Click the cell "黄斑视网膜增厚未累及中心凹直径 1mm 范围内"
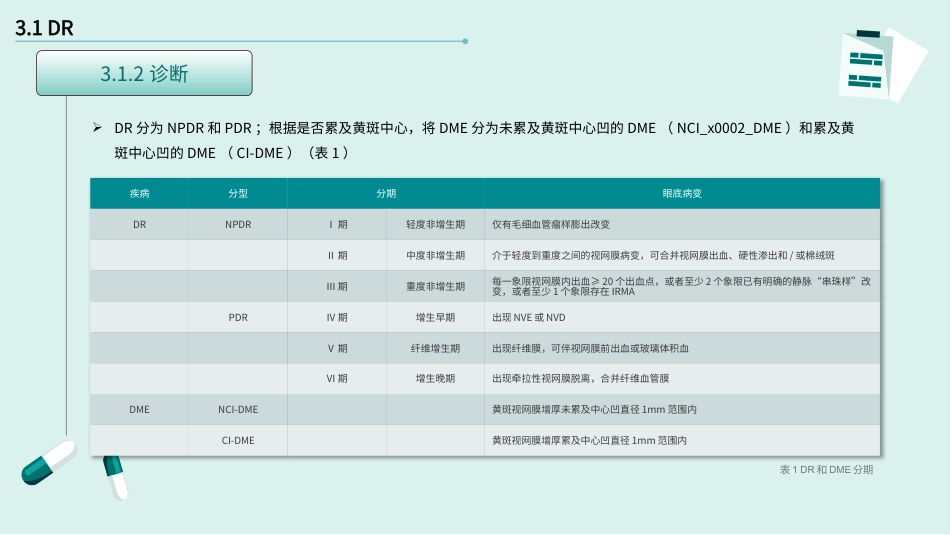The width and height of the screenshot is (950, 535). point(682,410)
